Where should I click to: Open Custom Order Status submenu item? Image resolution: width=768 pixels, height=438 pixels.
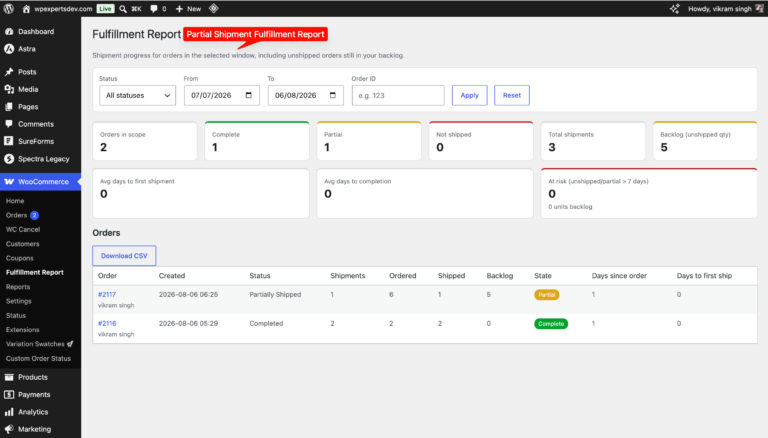pos(38,359)
